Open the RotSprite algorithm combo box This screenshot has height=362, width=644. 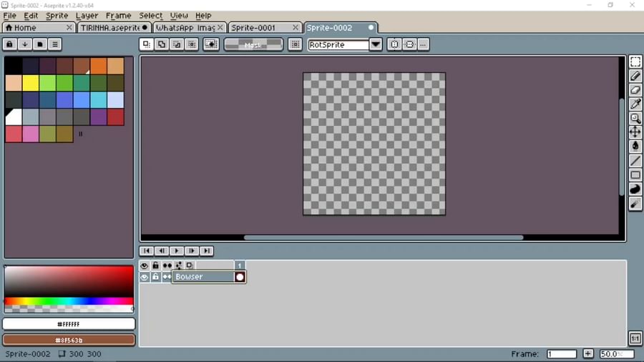click(x=338, y=44)
